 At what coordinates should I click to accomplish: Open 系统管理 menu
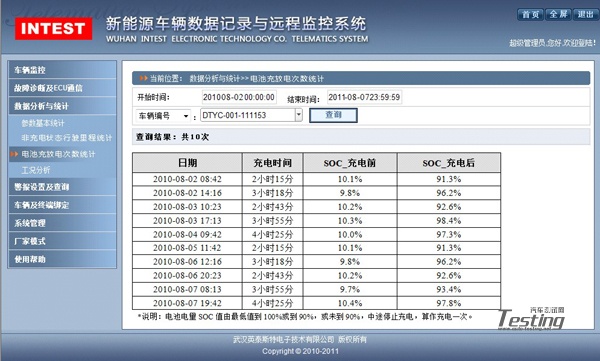pyautogui.click(x=62, y=223)
